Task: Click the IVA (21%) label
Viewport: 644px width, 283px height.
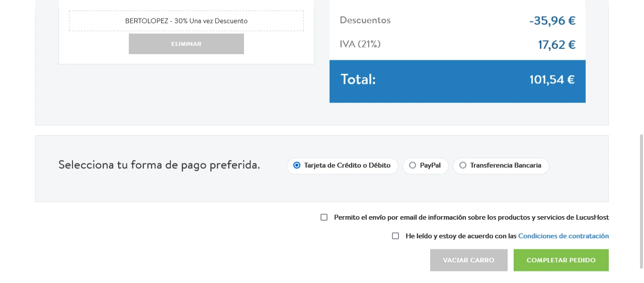Action: 360,44
